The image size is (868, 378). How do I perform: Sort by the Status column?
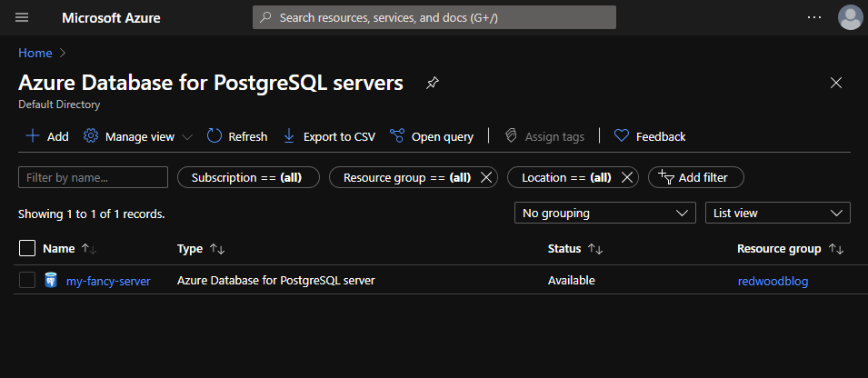tap(575, 249)
